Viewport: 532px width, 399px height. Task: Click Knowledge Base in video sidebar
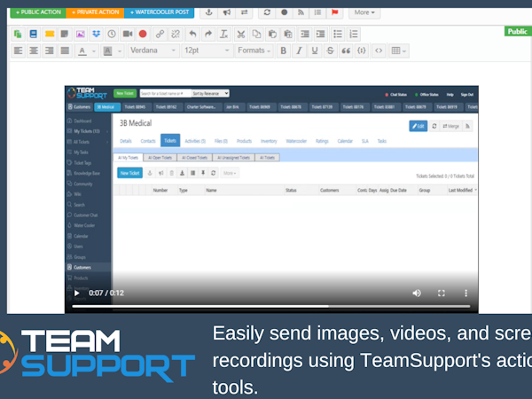tap(87, 174)
